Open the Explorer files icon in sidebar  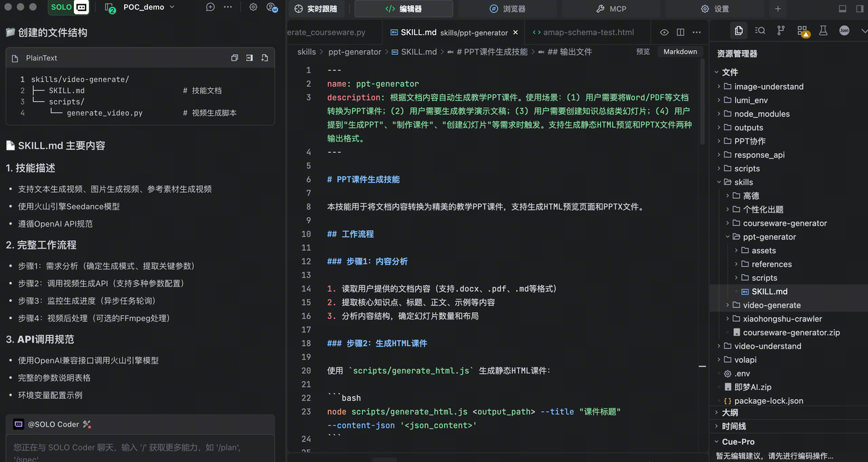(x=738, y=31)
